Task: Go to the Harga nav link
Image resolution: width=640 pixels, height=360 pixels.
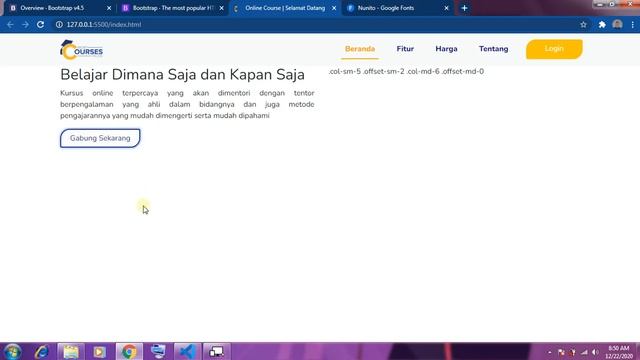Action: 446,49
